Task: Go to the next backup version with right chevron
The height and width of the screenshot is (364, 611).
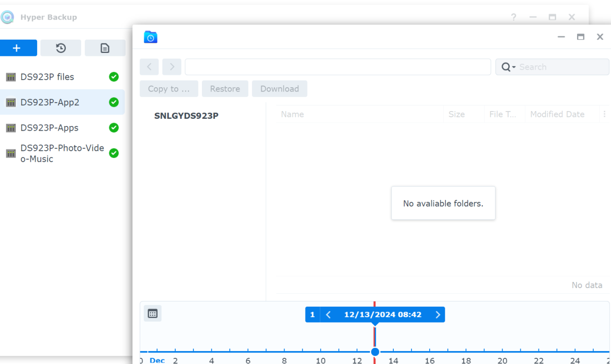Action: click(438, 314)
